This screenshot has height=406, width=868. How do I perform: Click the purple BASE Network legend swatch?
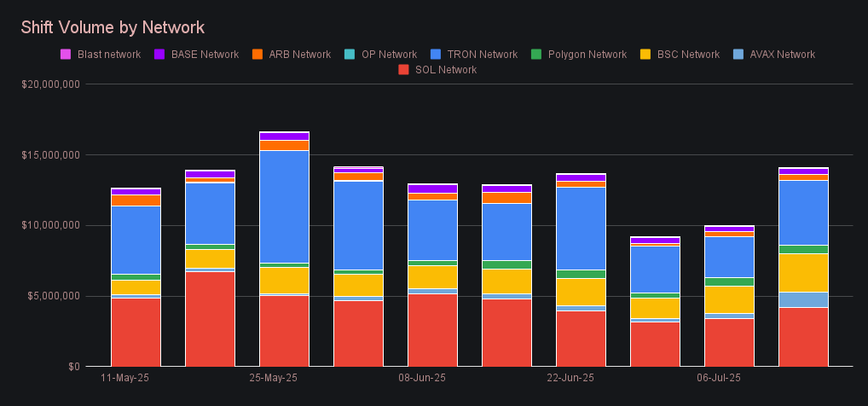pyautogui.click(x=159, y=55)
